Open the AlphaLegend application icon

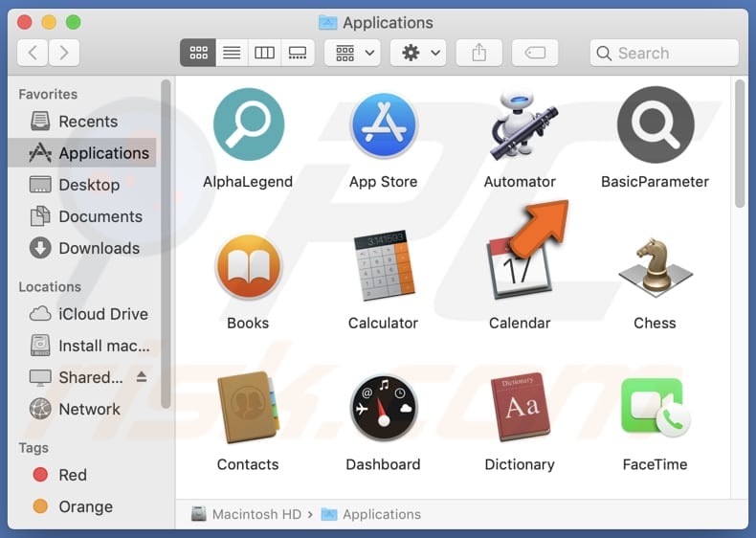248,124
